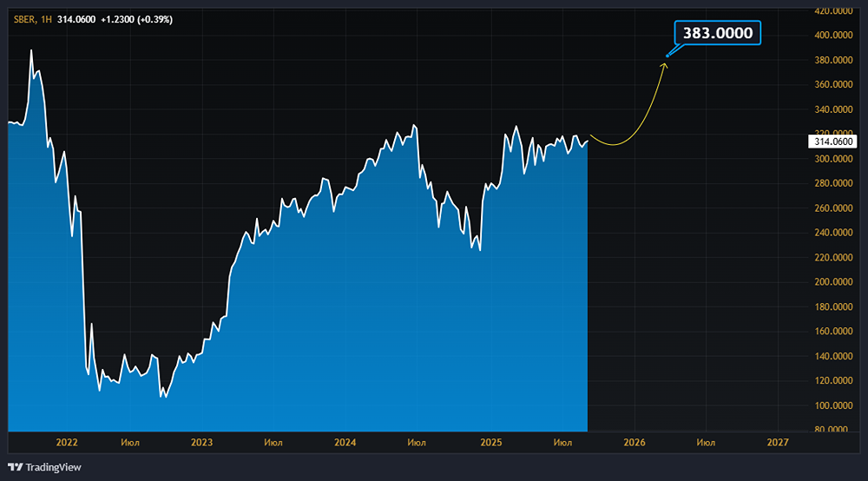Click the 2024 label on time axis
This screenshot has width=868, height=481.
pos(345,442)
